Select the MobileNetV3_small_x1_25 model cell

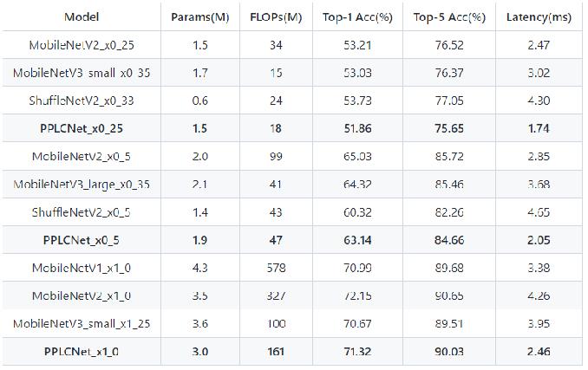pyautogui.click(x=82, y=323)
